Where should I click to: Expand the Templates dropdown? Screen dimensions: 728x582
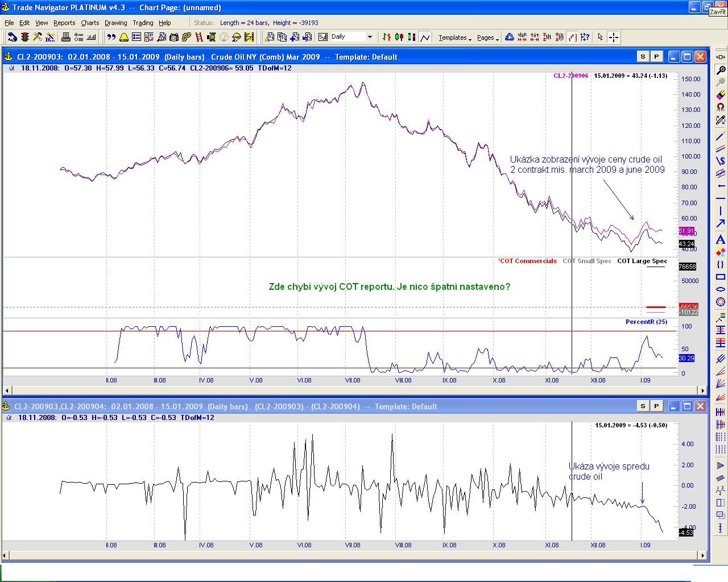pos(454,38)
